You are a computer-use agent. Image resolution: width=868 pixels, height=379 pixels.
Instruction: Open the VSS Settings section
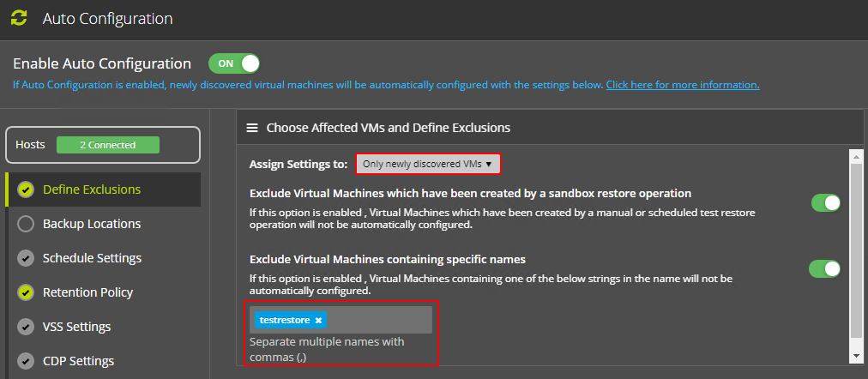coord(76,327)
